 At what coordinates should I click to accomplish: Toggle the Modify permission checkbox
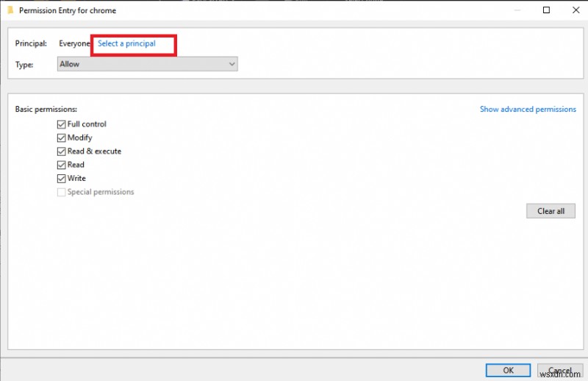coord(61,138)
